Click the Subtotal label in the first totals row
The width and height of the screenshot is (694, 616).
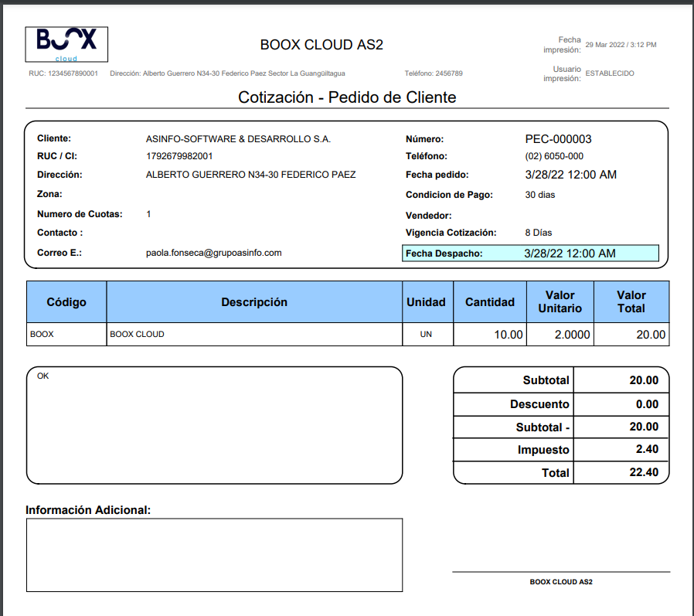pyautogui.click(x=546, y=380)
